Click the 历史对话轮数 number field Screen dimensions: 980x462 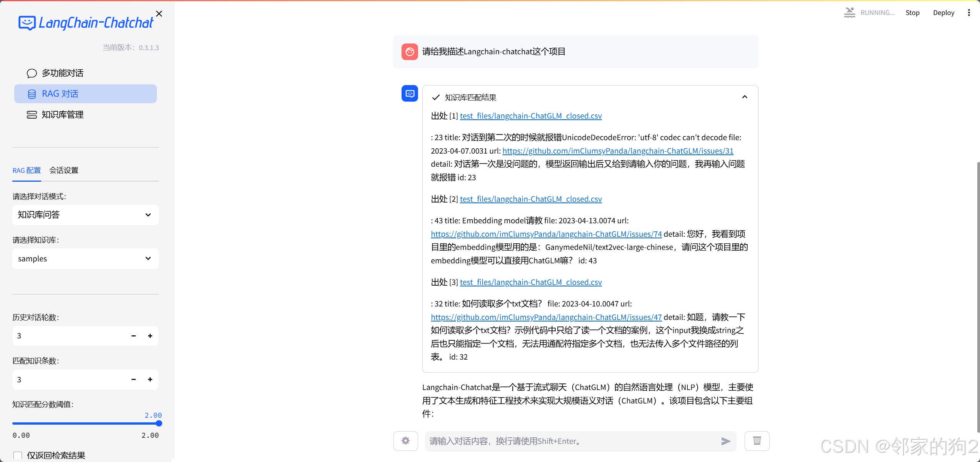coord(69,336)
